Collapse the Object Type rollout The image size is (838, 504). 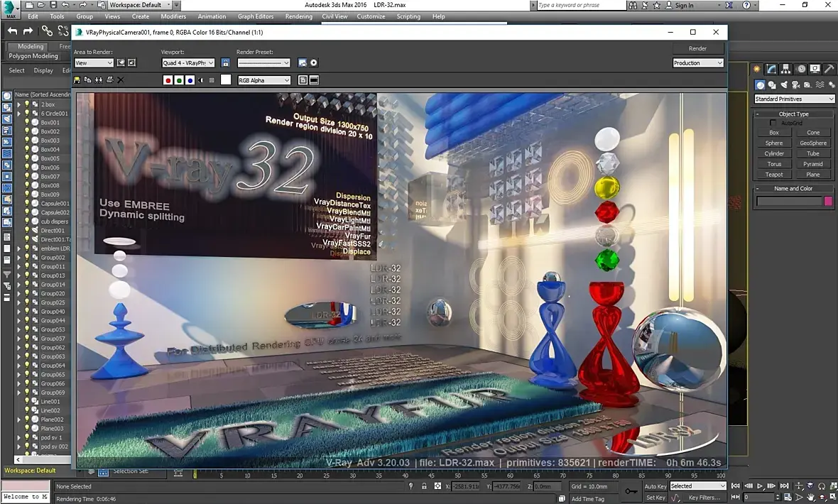(x=794, y=114)
